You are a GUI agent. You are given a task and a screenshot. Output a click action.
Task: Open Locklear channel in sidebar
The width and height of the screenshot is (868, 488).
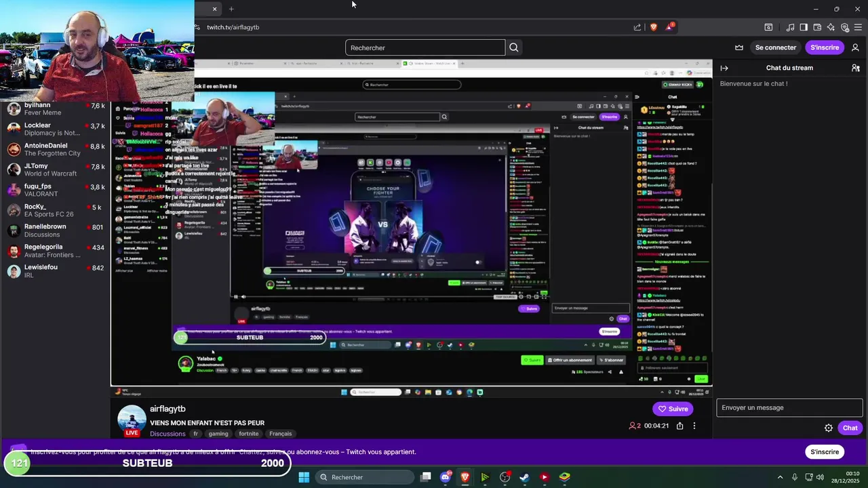56,129
